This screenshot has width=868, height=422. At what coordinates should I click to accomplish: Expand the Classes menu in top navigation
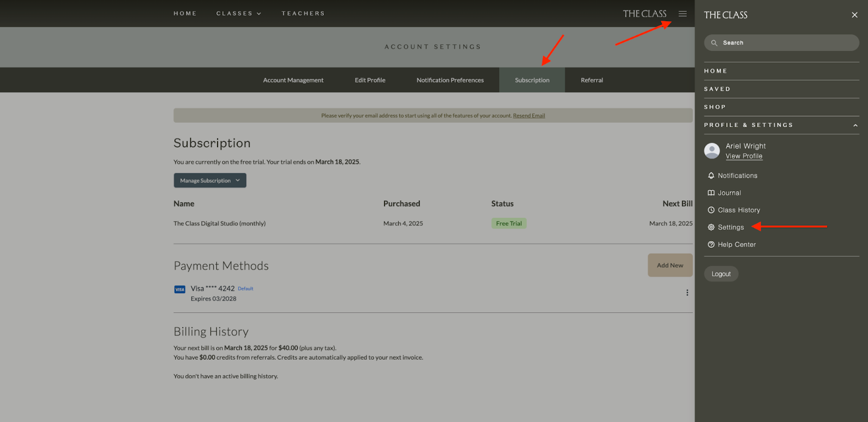pos(239,14)
